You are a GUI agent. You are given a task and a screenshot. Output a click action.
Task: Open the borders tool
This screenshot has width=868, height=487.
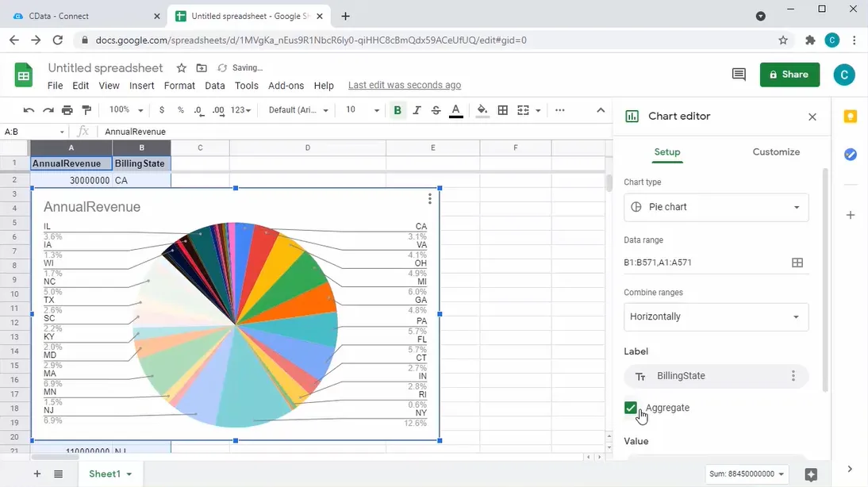(x=502, y=110)
